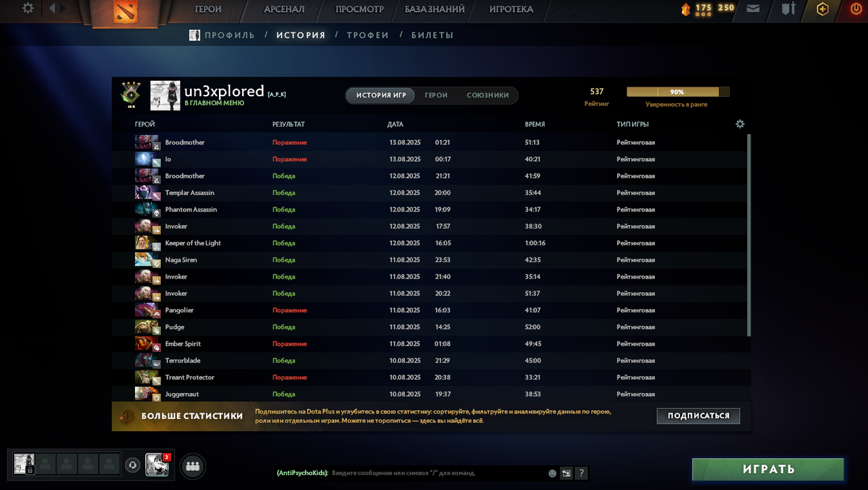The width and height of the screenshot is (868, 490).
Task: Go back with the left arrow
Action: pos(53,8)
